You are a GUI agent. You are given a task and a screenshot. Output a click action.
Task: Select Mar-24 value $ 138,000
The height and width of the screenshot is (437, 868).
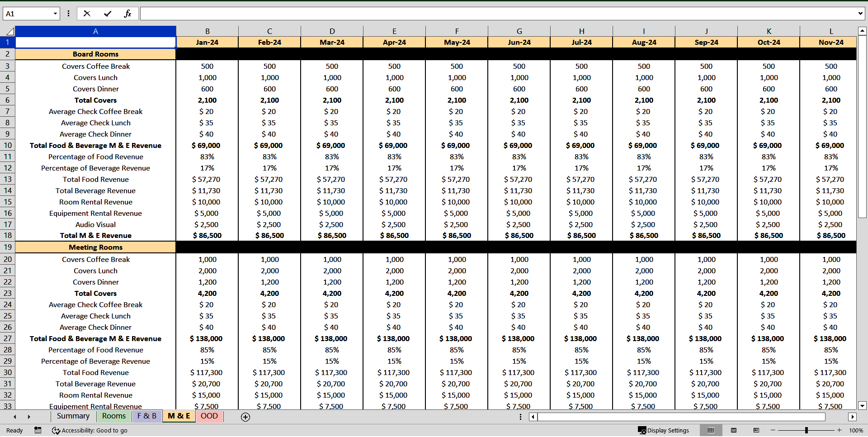pos(332,338)
